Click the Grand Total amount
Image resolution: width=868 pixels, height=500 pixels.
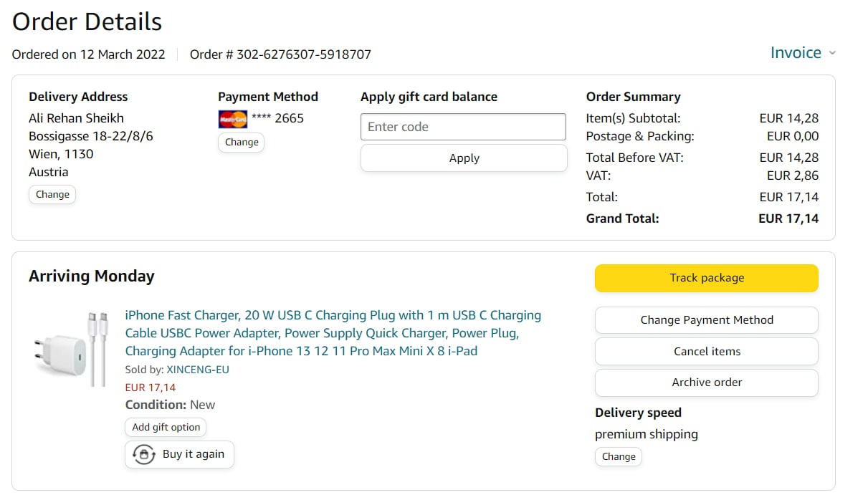(x=788, y=218)
